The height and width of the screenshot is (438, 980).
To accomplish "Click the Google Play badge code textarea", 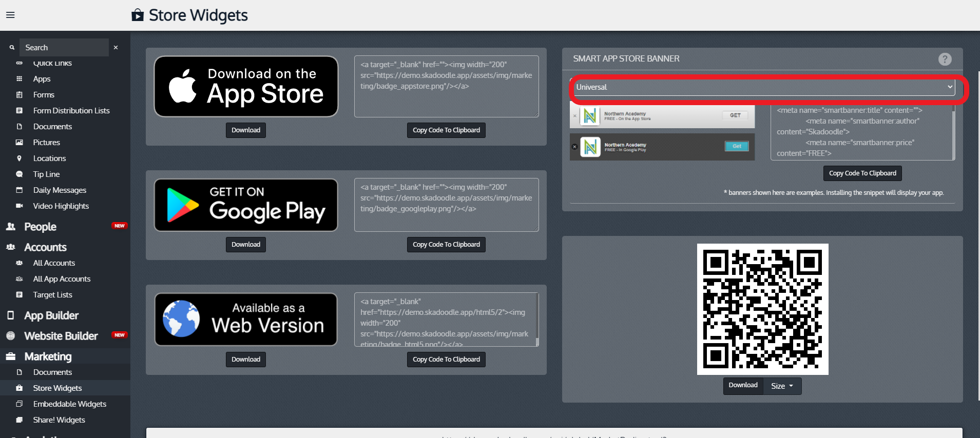I will pos(446,205).
